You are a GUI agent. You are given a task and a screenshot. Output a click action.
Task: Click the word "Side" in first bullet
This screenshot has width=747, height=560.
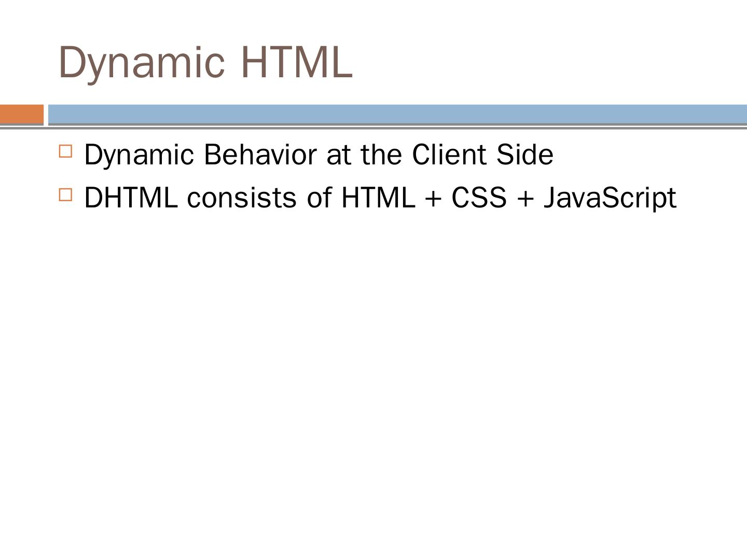point(524,155)
